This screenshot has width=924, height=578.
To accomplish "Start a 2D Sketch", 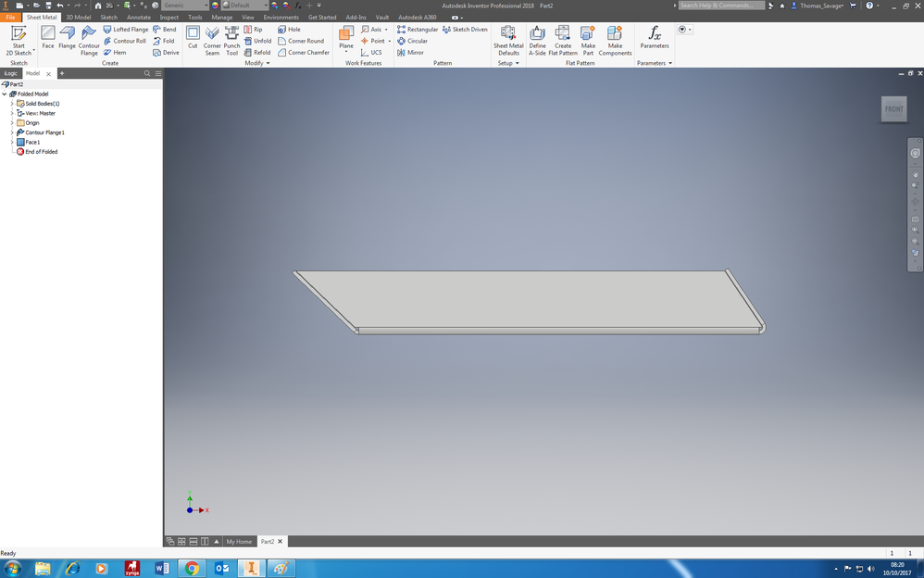I will click(19, 40).
